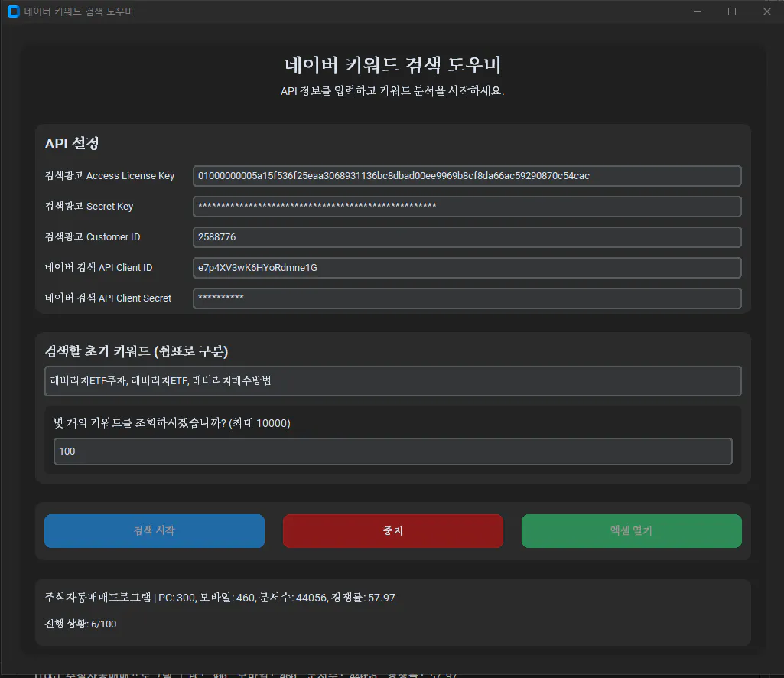Click the initial keywords input box
784x678 pixels.
[393, 381]
